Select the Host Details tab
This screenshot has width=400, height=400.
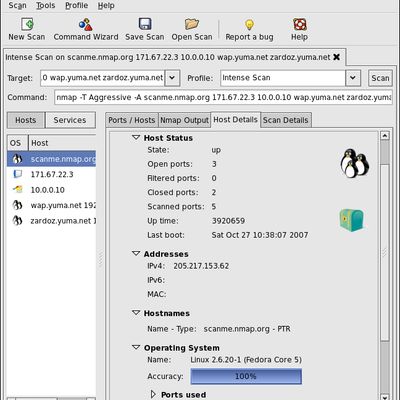coord(235,119)
